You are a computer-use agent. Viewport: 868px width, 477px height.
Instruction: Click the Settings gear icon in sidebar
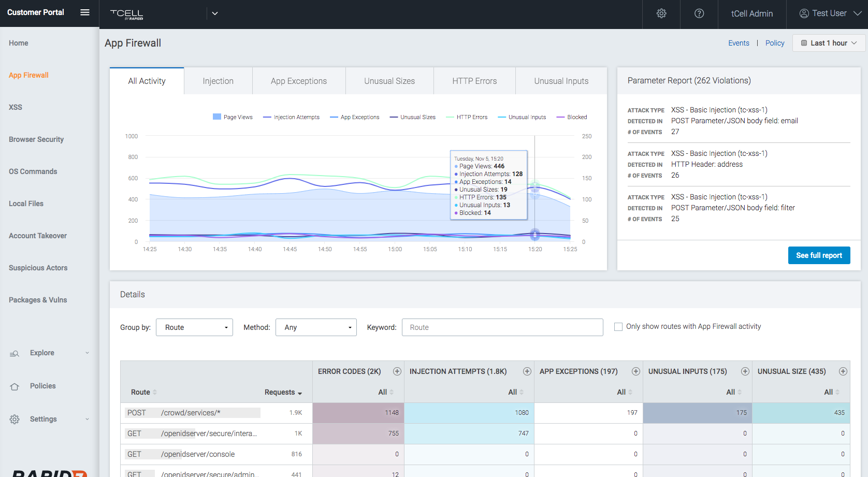click(15, 419)
